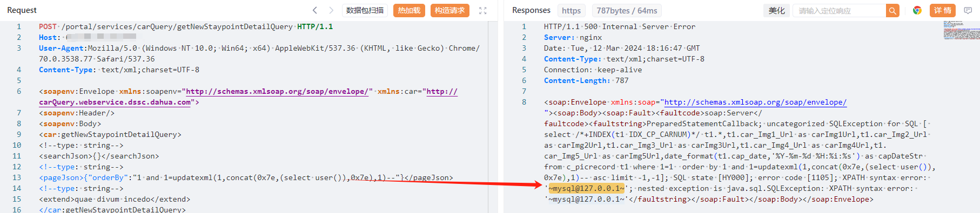Click the car:getNewStaypointDetailQuery opening tag
Screen dimensions: 980x213
coord(110,134)
